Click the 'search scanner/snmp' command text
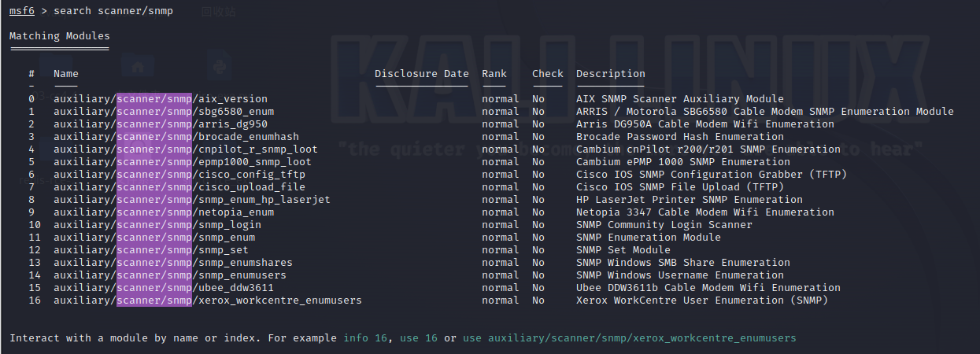This screenshot has width=980, height=354. coord(113,11)
